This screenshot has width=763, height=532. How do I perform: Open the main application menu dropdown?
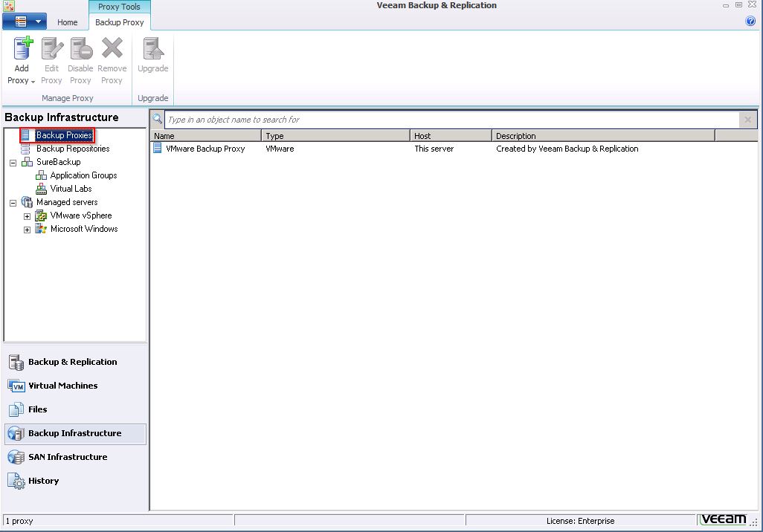pos(25,22)
